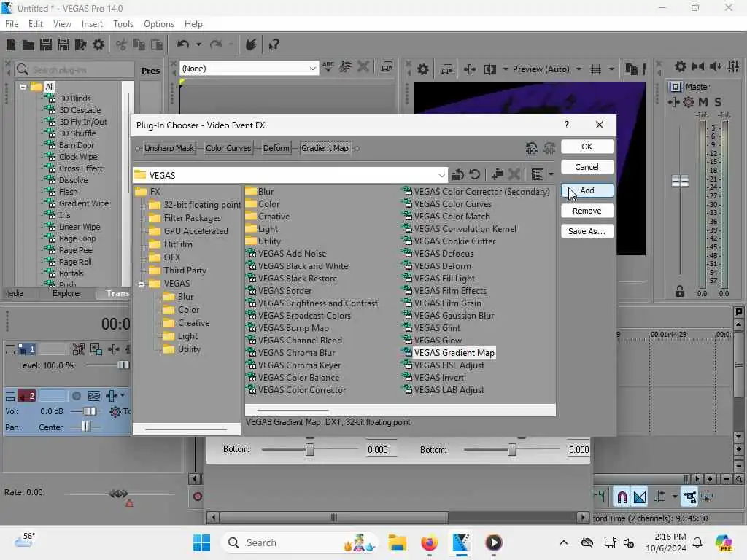747x560 pixels.
Task: Select Deform in the plug-in chain
Action: pos(276,148)
